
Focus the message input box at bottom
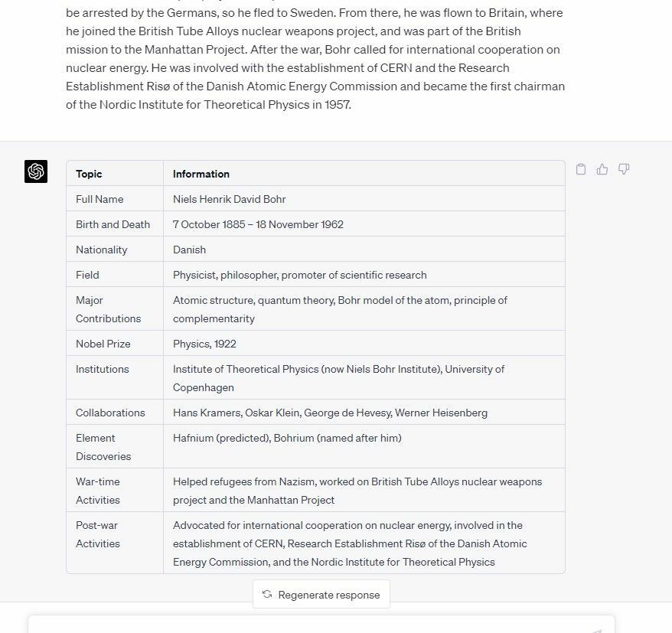pos(321,625)
